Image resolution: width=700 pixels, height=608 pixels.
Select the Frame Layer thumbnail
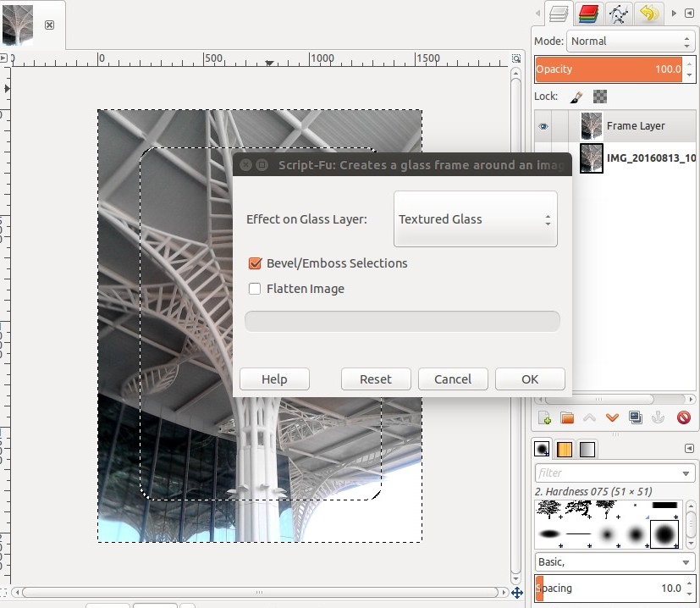coord(592,126)
